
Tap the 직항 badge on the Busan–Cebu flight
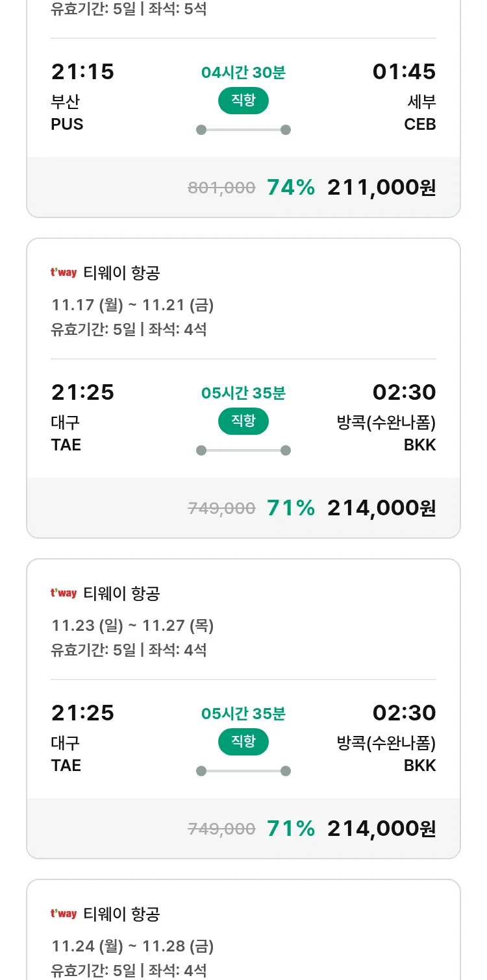pos(243,101)
